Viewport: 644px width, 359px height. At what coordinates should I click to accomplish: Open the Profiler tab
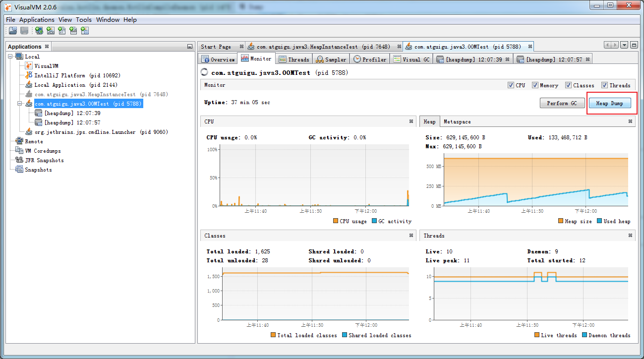[x=370, y=60]
